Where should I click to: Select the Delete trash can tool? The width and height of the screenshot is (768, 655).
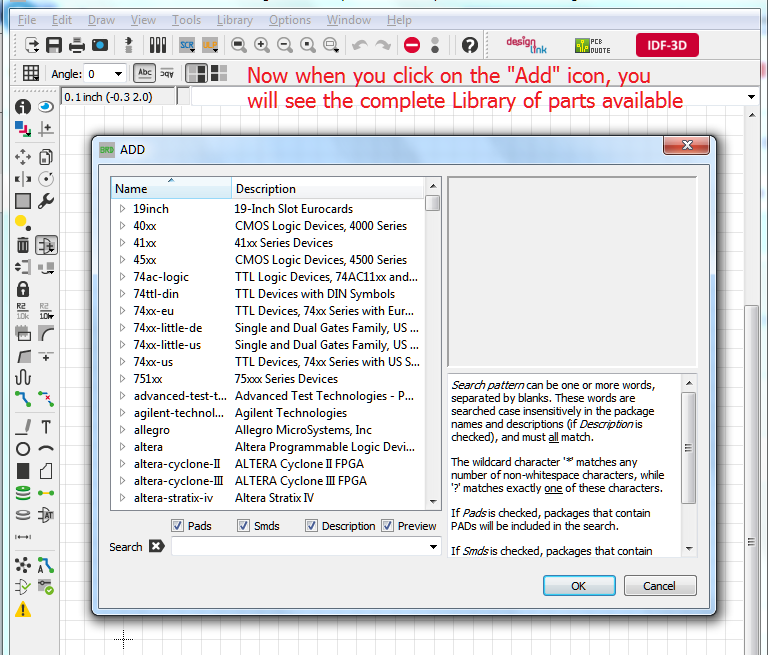23,244
